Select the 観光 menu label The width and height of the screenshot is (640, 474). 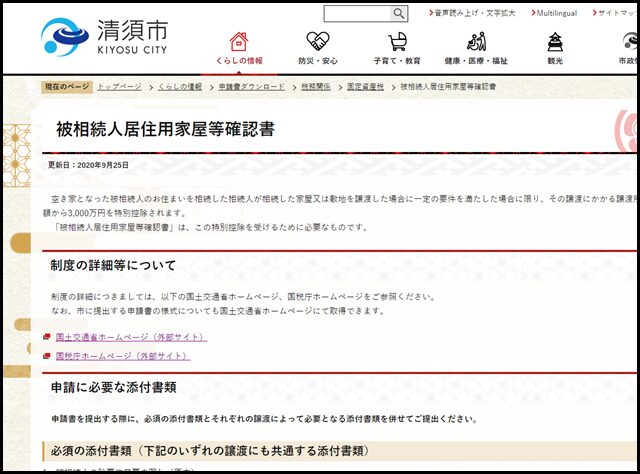click(555, 61)
